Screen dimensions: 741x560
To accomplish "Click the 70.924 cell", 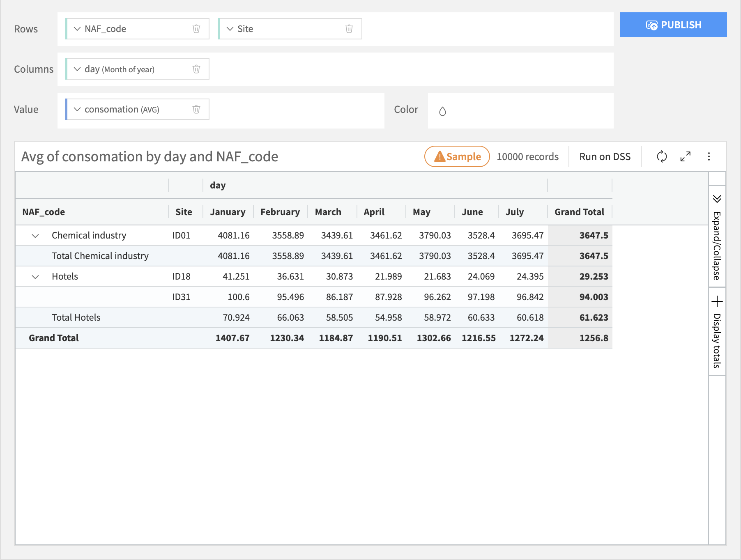I will click(x=236, y=317).
